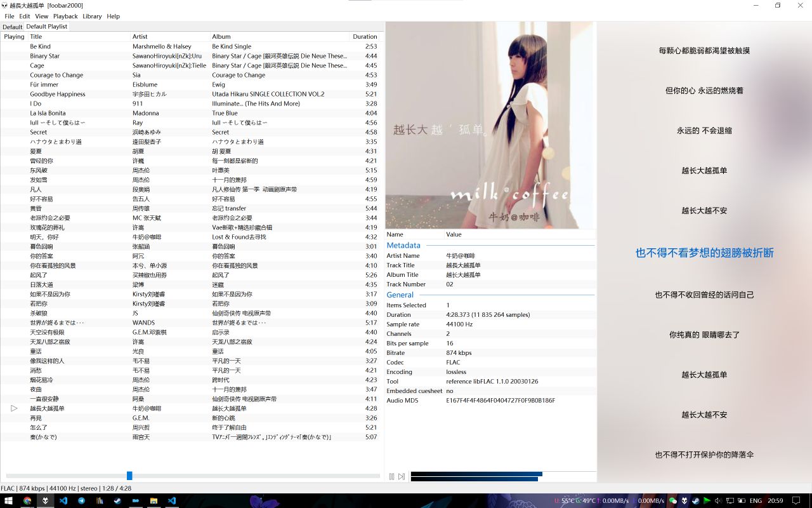Open Telegram from the taskbar
The height and width of the screenshot is (508, 812).
pos(81,500)
